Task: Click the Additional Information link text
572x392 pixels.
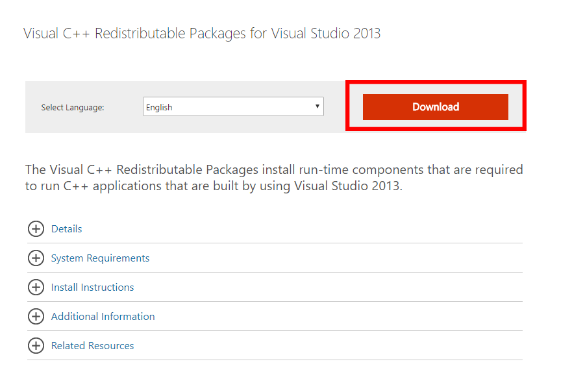Action: (x=103, y=317)
